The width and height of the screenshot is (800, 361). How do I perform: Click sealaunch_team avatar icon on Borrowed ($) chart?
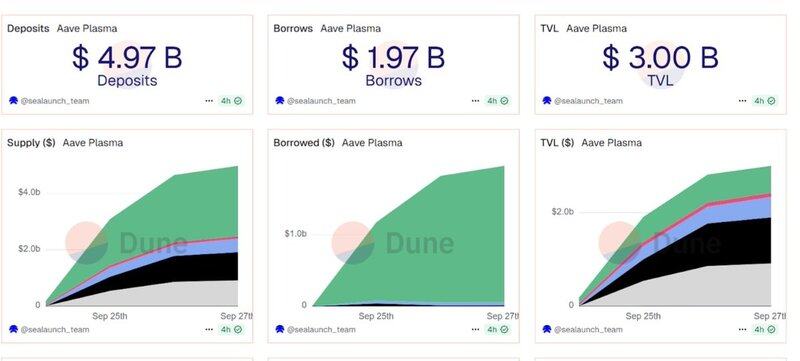[x=280, y=329]
